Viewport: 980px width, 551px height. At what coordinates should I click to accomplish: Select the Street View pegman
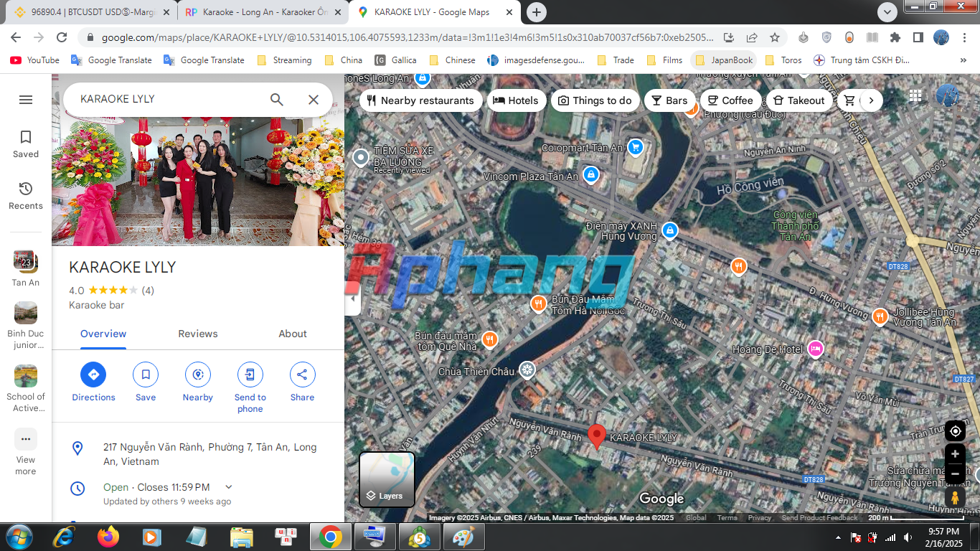pyautogui.click(x=955, y=497)
